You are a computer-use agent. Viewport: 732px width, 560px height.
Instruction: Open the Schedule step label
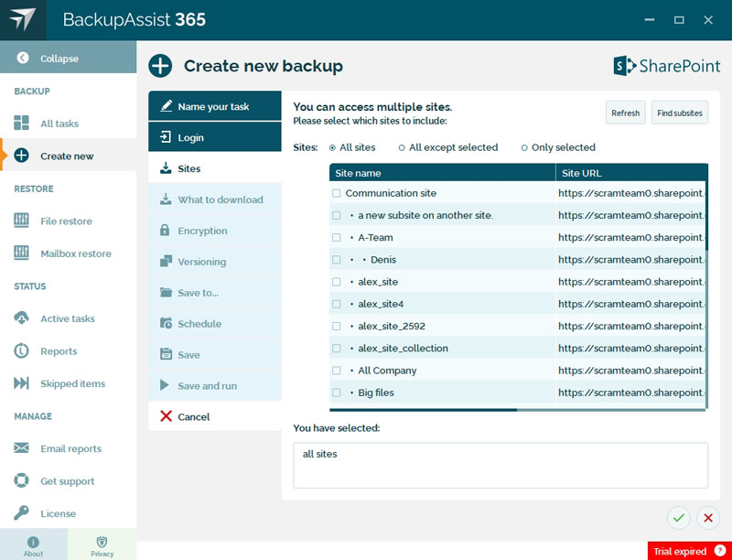click(x=199, y=324)
